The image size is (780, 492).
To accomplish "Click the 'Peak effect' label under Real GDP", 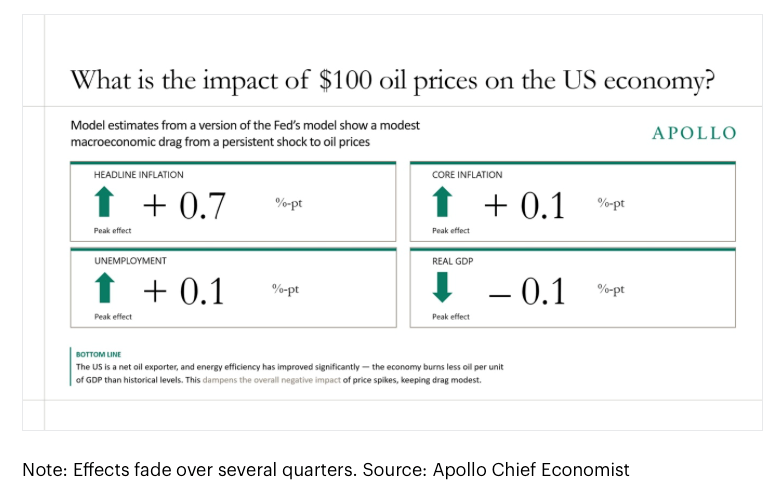I will pyautogui.click(x=451, y=316).
